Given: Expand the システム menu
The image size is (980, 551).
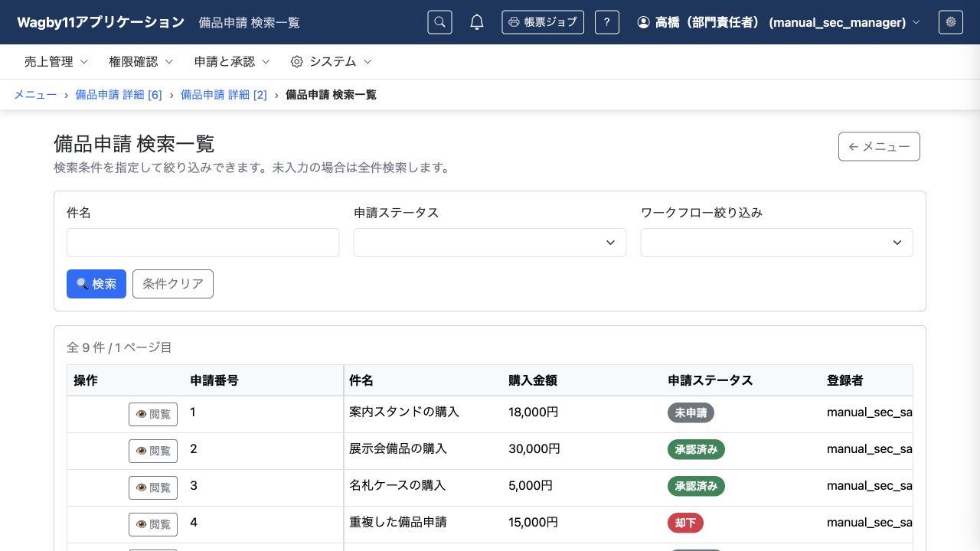Looking at the screenshot, I should pyautogui.click(x=332, y=61).
